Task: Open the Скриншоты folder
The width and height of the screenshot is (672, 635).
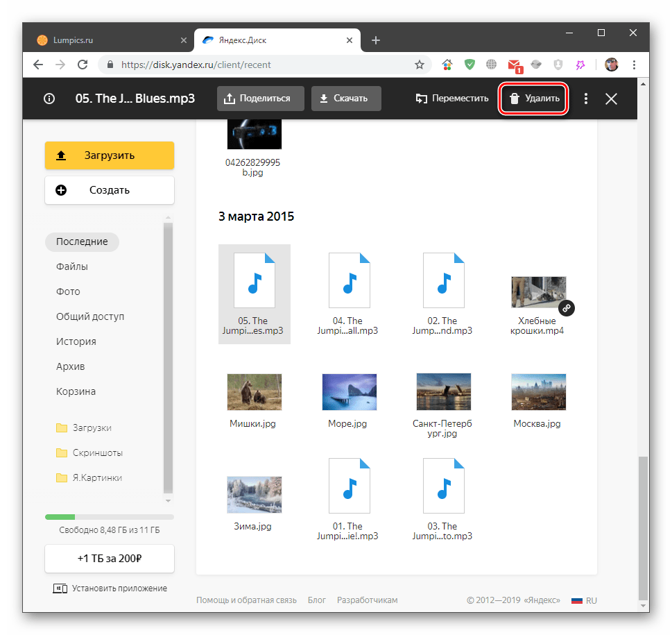Action: 98,452
